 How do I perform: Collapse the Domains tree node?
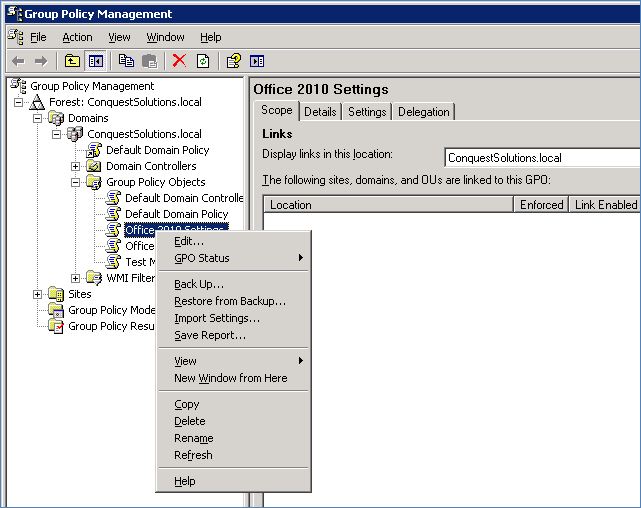pyautogui.click(x=37, y=118)
